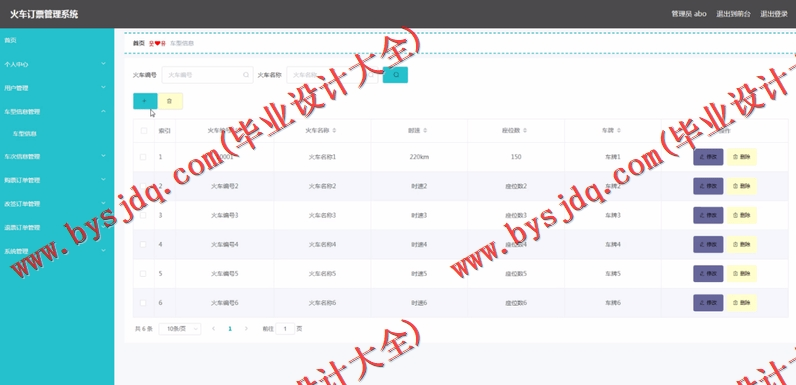Click cell text 火车名称1
The image size is (796, 385).
click(322, 157)
